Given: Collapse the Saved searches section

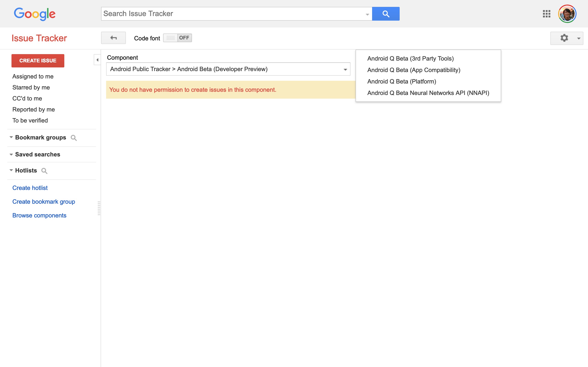Looking at the screenshot, I should 11,155.
